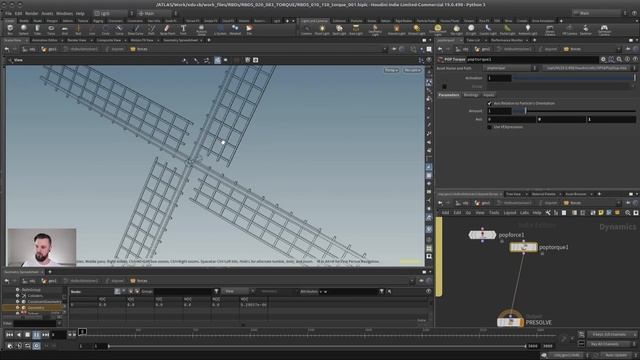Select the Platonic Solids shelf tool
The image size is (640, 360).
pos(201,29)
